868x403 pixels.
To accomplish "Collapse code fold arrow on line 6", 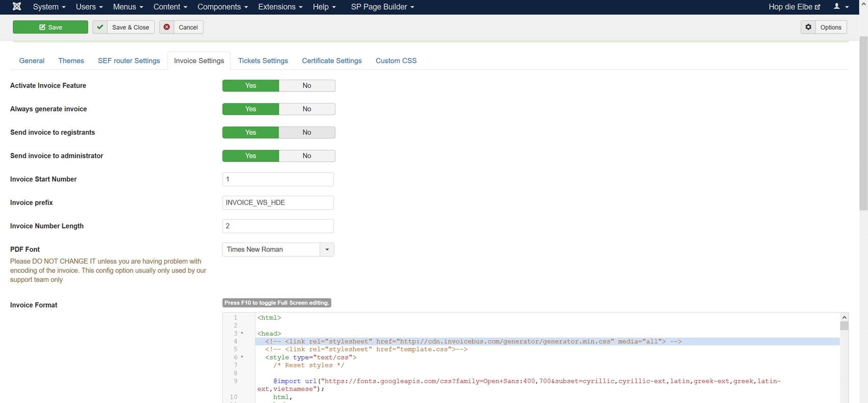I will pyautogui.click(x=242, y=357).
